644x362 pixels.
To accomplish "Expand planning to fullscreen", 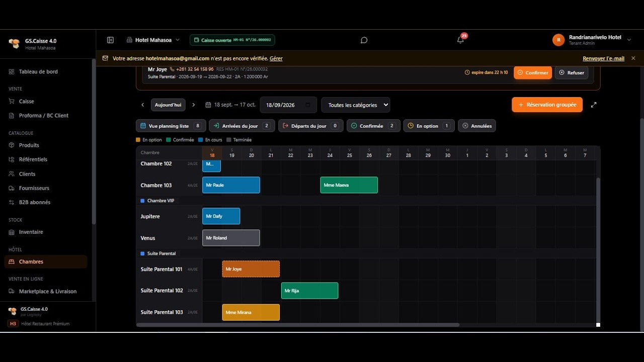I will 594,105.
